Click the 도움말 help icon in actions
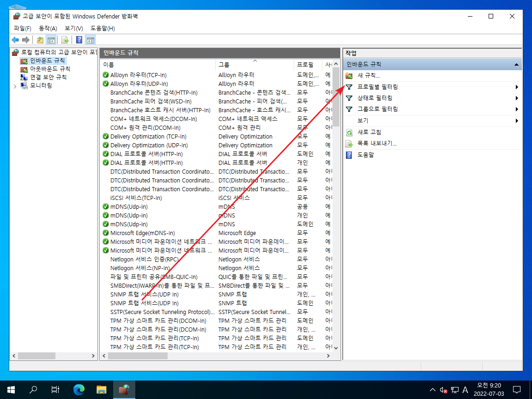This screenshot has height=399, width=532. (x=349, y=155)
